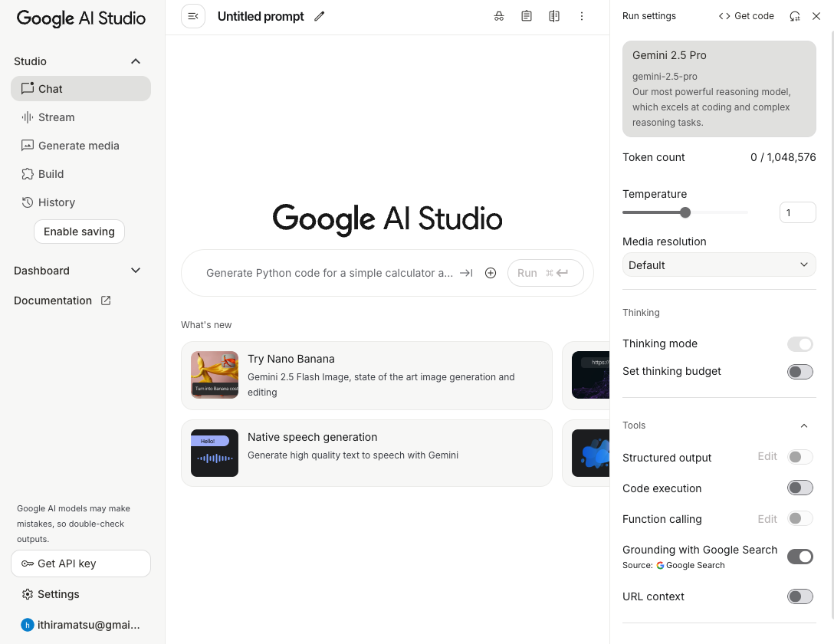Switch on Set thinking budget
Image resolution: width=834 pixels, height=644 pixels.
[800, 372]
